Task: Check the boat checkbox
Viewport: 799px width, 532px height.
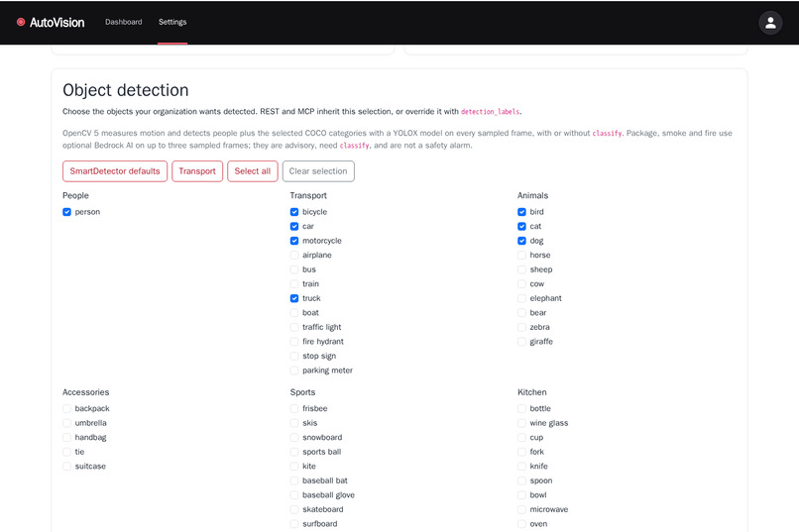Action: tap(294, 313)
